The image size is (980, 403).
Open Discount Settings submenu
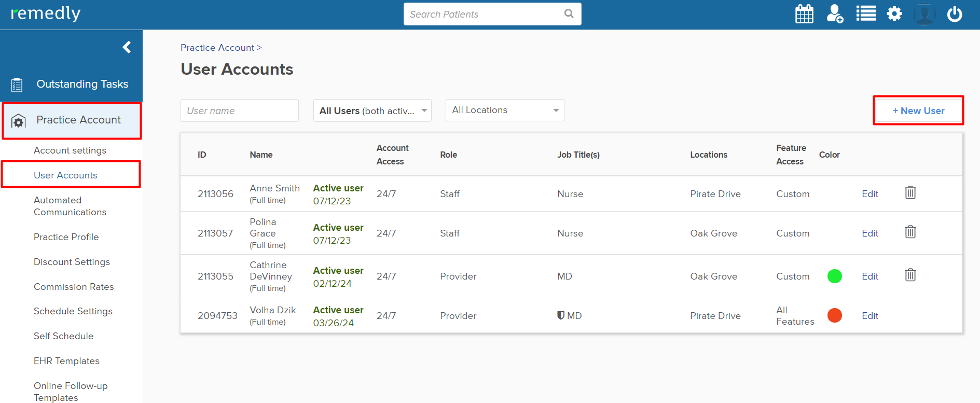[72, 262]
